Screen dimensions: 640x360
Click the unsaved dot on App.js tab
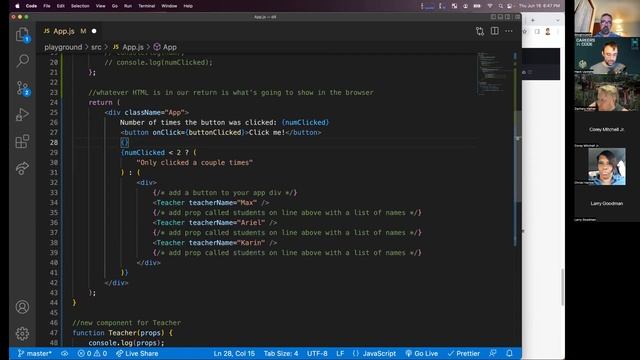tap(94, 31)
